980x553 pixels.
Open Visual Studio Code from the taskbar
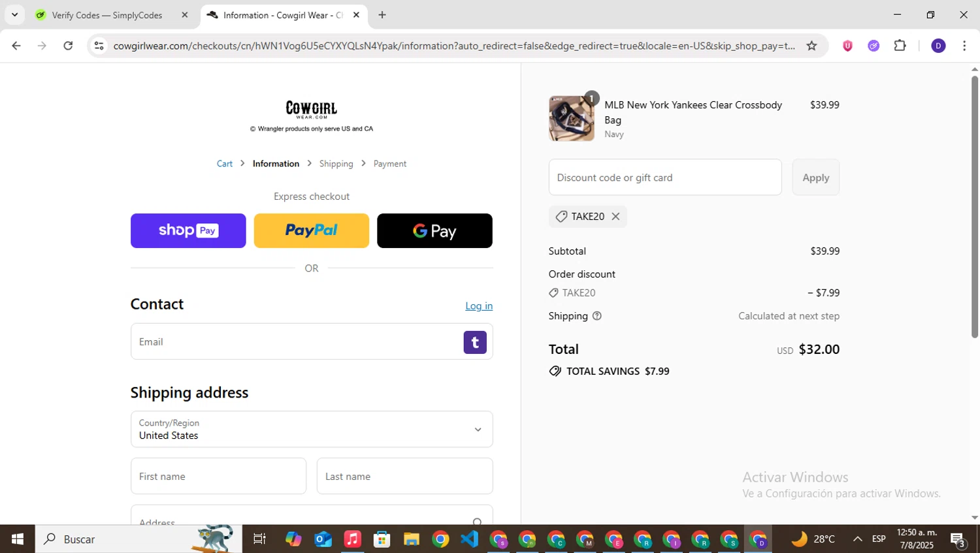(x=470, y=539)
